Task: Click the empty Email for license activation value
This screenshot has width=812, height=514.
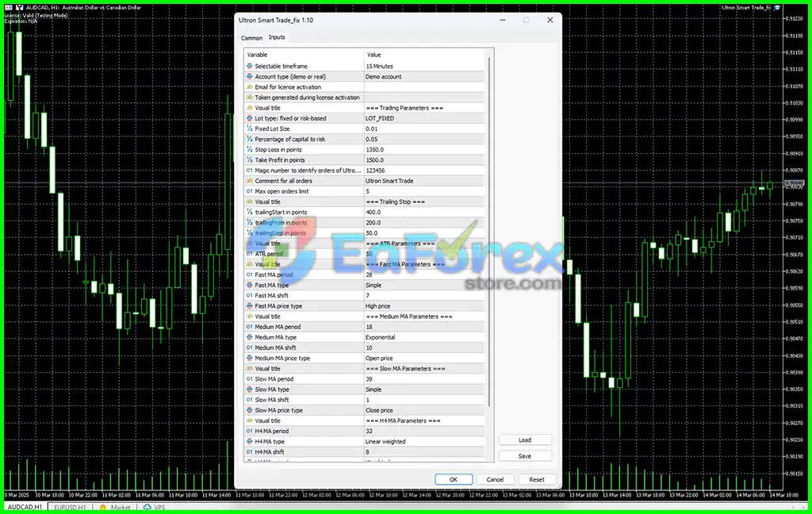Action: (x=425, y=87)
